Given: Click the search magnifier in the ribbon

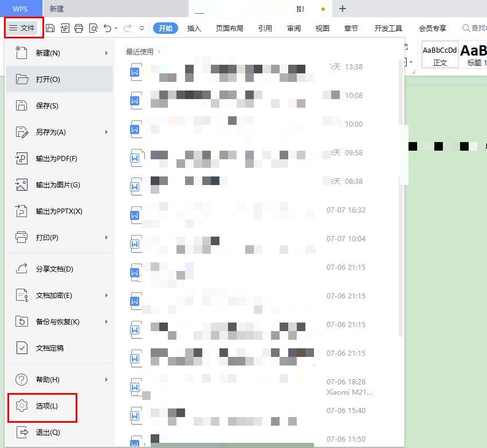Looking at the screenshot, I should 466,28.
